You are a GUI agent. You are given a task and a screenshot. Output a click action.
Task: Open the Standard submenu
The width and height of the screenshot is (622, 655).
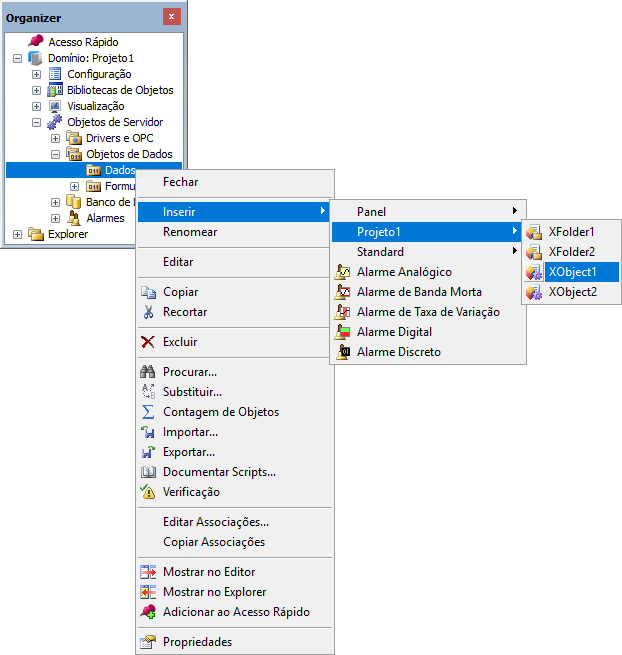[427, 252]
